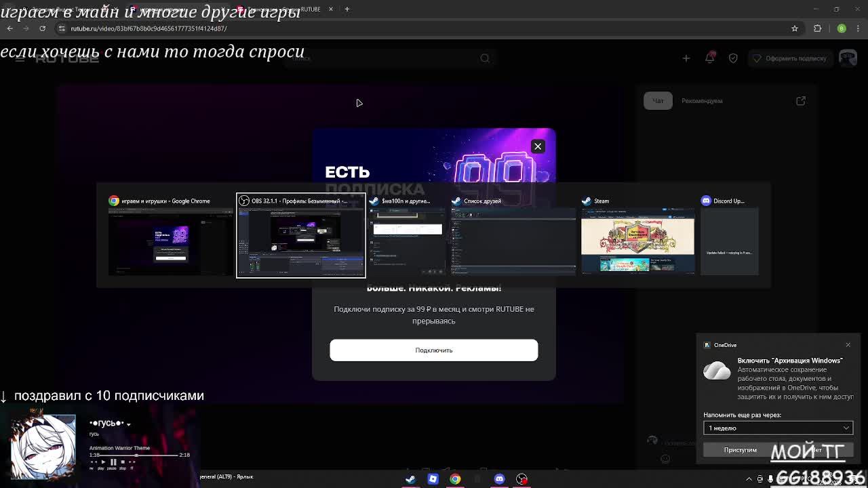Viewport: 868px width, 488px height.
Task: Bookmark this page with star icon
Action: 795,28
